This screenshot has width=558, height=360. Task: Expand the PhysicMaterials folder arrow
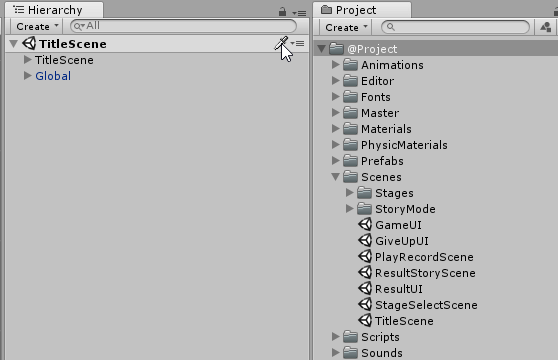[335, 144]
